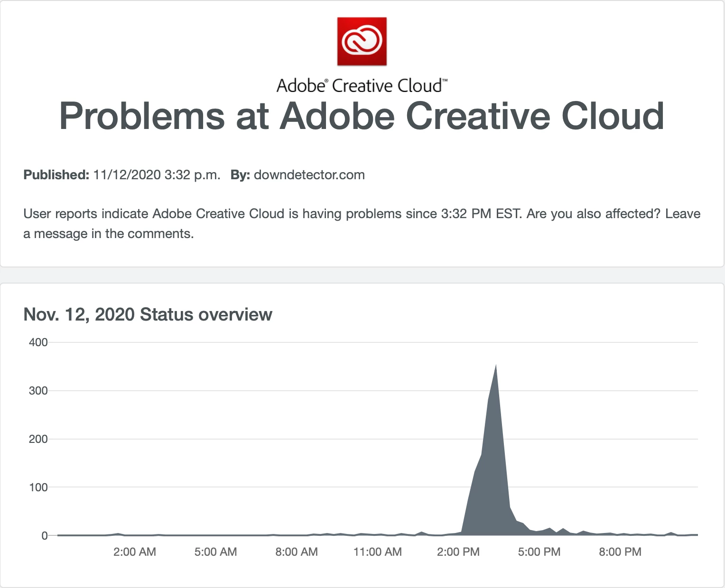Click the '2:00 PM' time axis label
Image resolution: width=725 pixels, height=588 pixels.
[x=458, y=552]
